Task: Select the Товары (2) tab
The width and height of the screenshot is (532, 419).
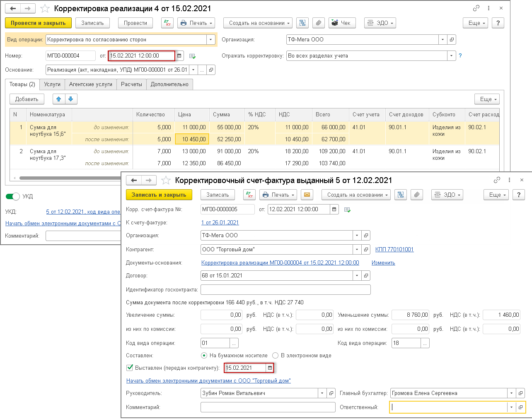Action: point(22,84)
